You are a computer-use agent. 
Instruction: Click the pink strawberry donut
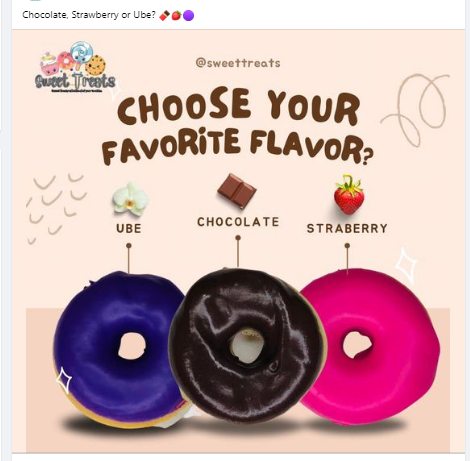(368, 347)
